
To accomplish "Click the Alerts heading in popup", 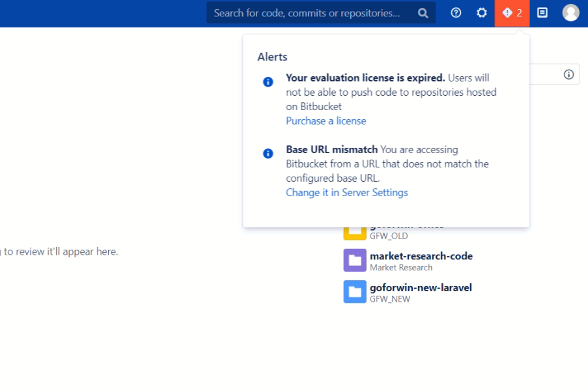I will (272, 57).
